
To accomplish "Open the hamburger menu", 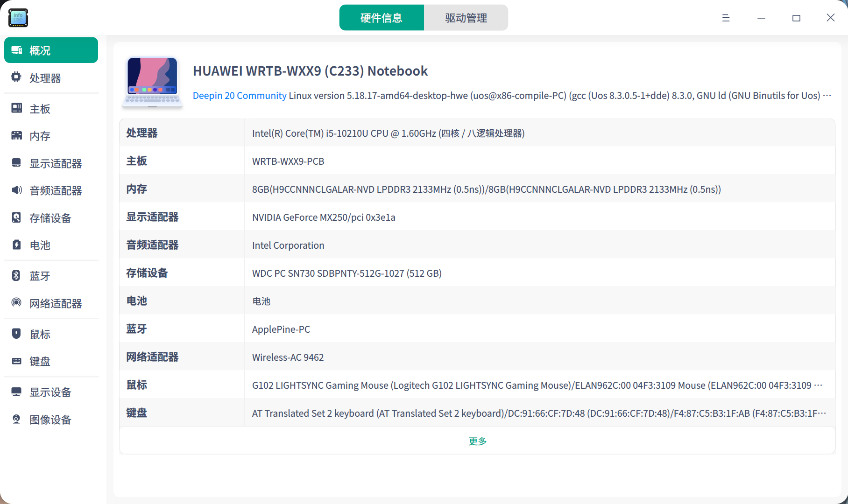I will (726, 17).
